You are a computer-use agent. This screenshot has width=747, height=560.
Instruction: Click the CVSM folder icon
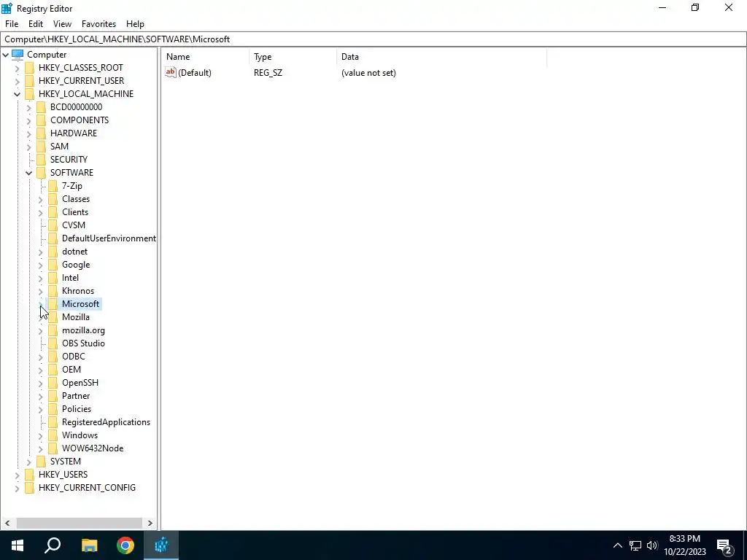tap(53, 225)
